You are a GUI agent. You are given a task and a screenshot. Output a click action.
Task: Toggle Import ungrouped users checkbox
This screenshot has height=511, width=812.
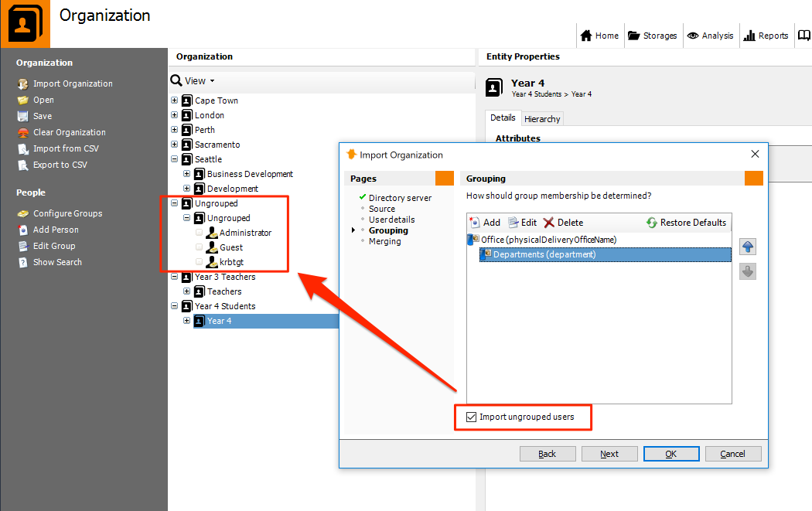[471, 417]
